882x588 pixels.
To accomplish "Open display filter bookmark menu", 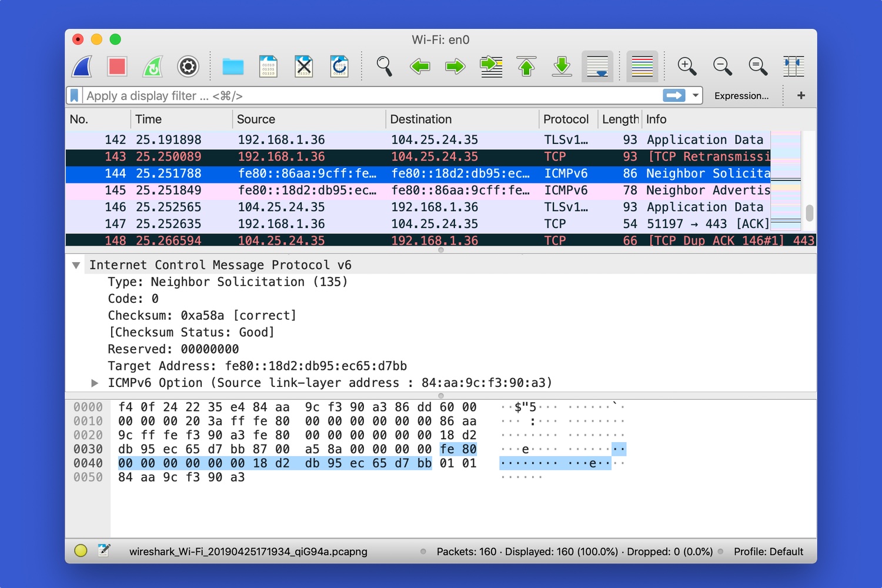I will (x=75, y=95).
